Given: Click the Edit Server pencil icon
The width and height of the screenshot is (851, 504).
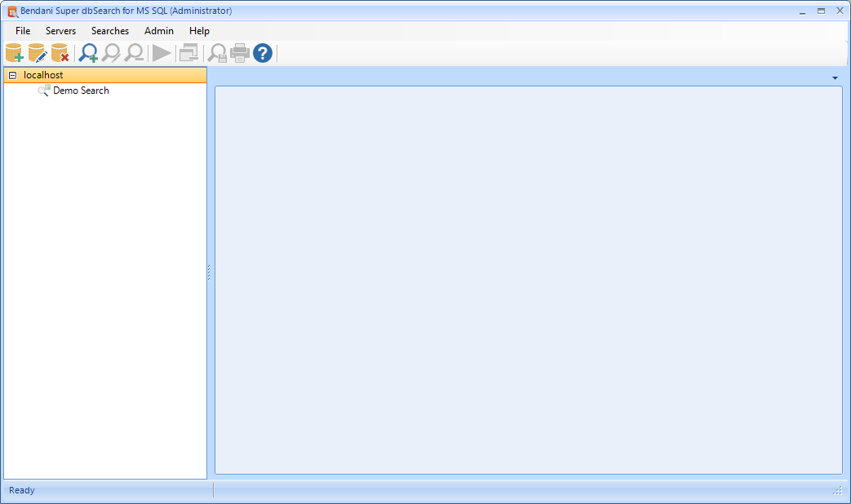Looking at the screenshot, I should click(37, 54).
